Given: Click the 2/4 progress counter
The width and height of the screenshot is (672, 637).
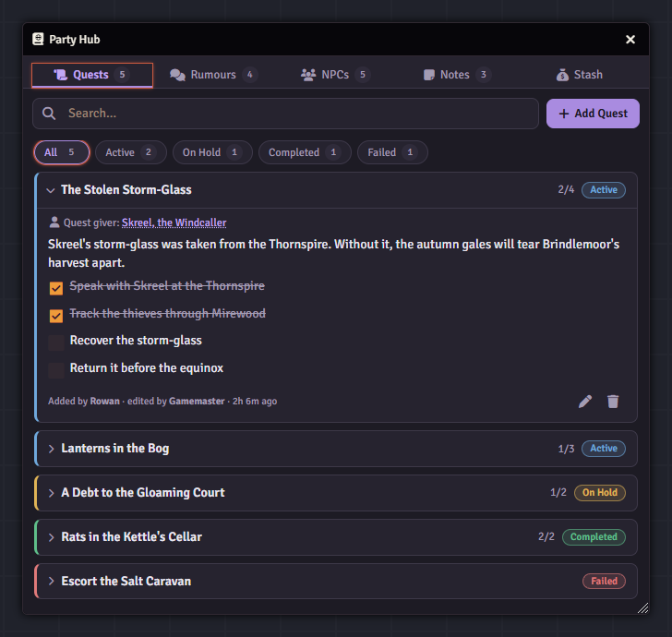Looking at the screenshot, I should click(566, 190).
